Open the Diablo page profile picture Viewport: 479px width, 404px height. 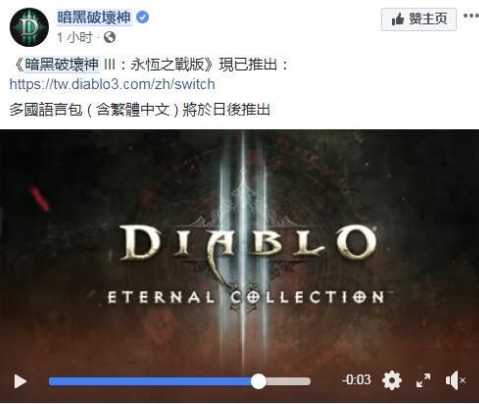29,27
